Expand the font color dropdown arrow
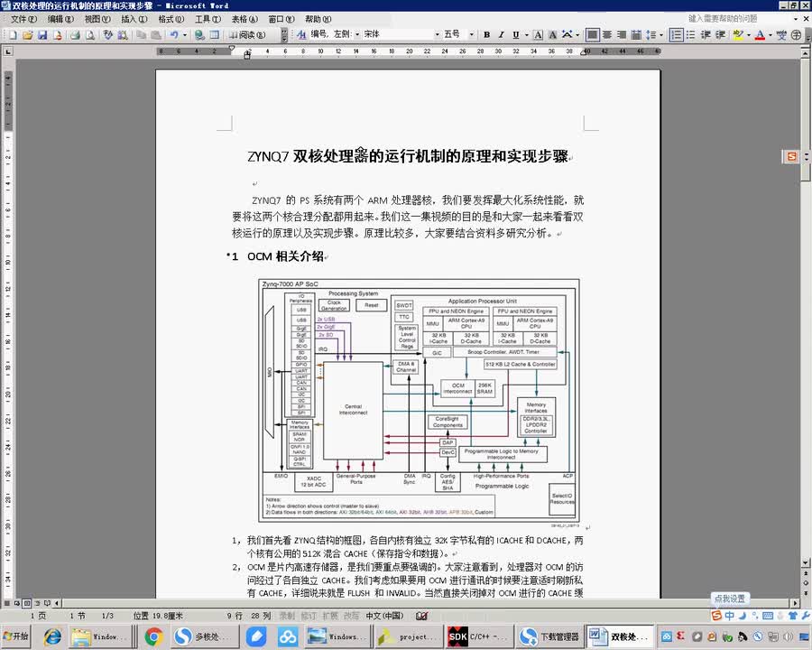812x650 pixels. point(770,34)
